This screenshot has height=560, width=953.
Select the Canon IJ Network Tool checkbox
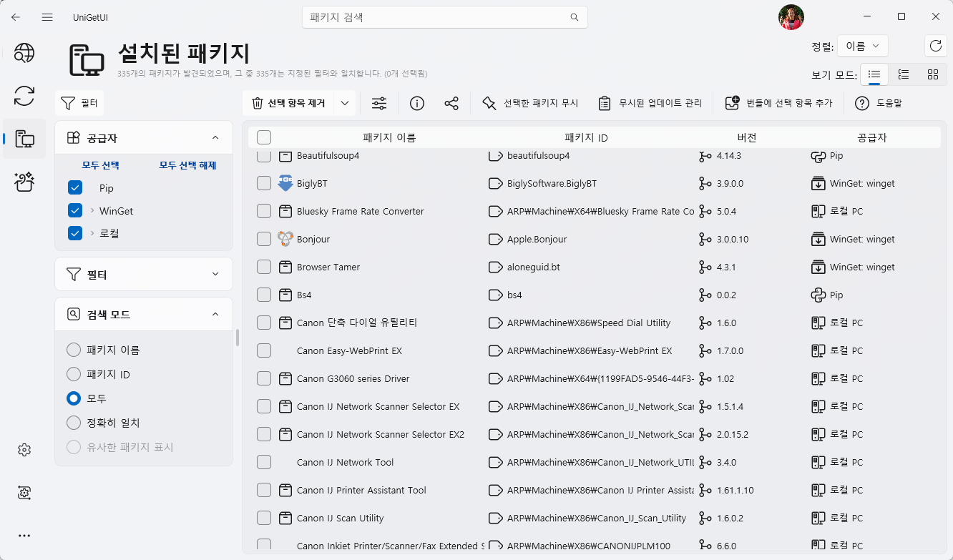click(264, 463)
